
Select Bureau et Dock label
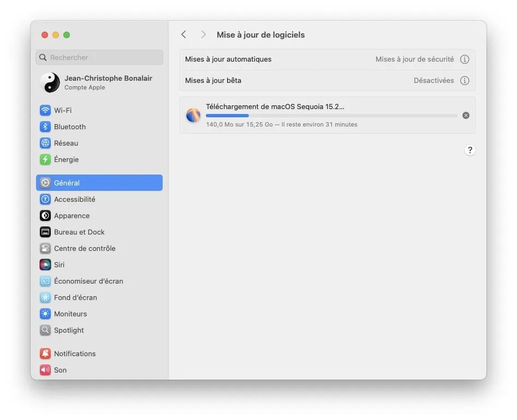(79, 232)
